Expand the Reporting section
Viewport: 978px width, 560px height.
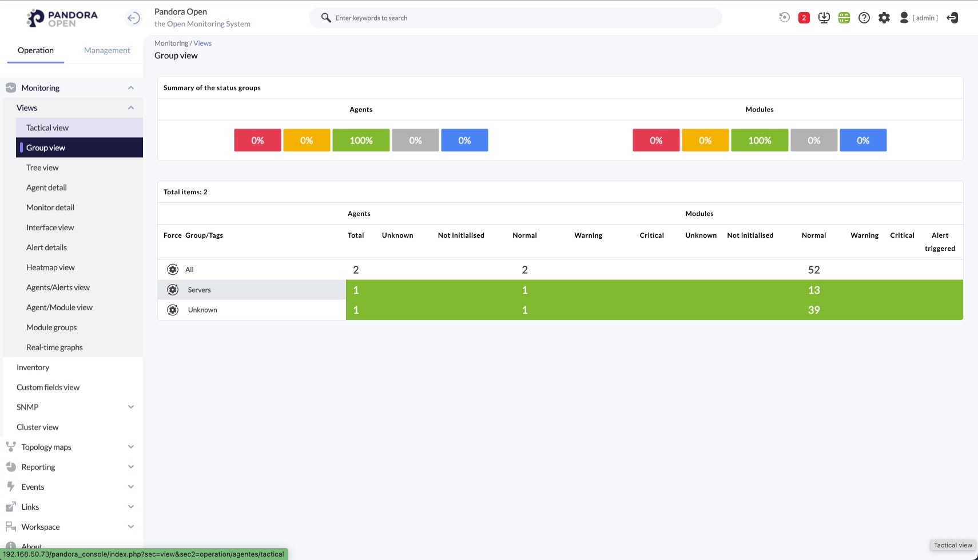(130, 467)
